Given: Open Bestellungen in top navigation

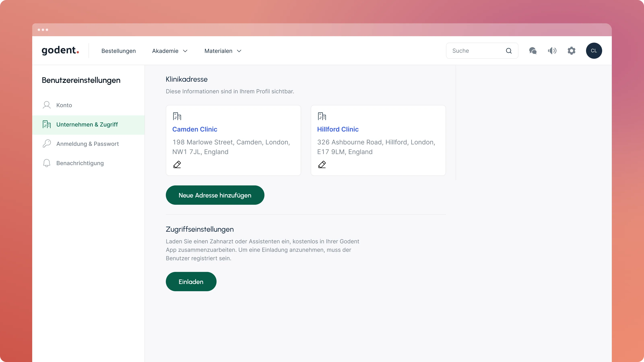Looking at the screenshot, I should [x=119, y=51].
